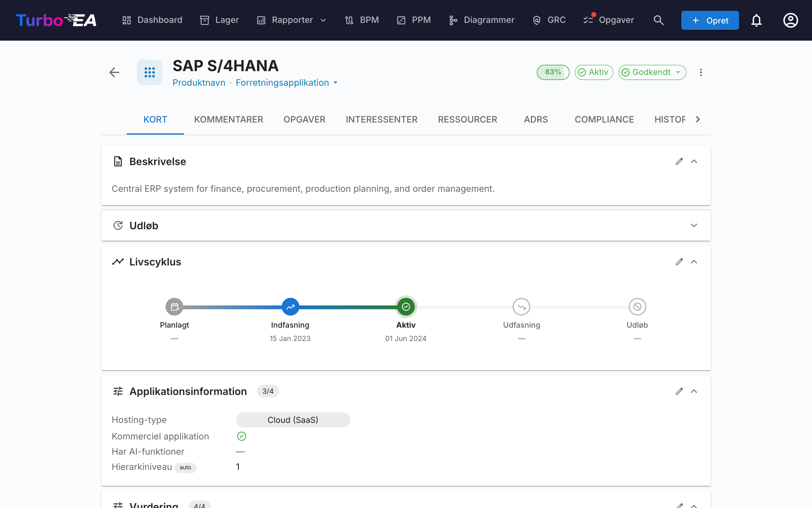812x508 pixels.
Task: Go back with the left arrow
Action: click(x=115, y=72)
